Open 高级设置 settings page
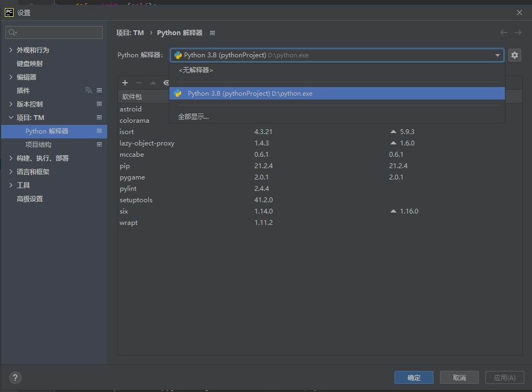 pyautogui.click(x=30, y=199)
